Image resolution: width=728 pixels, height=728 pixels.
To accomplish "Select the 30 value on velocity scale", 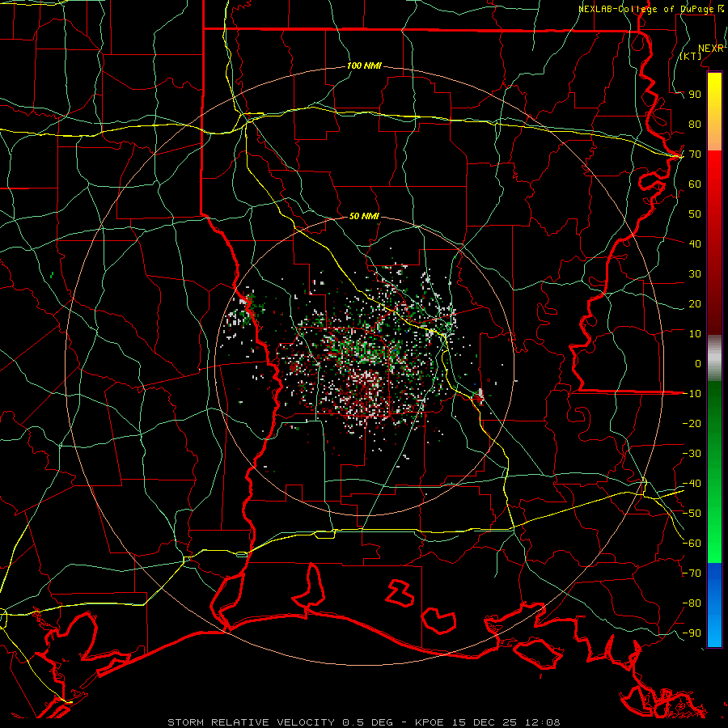I will click(695, 274).
